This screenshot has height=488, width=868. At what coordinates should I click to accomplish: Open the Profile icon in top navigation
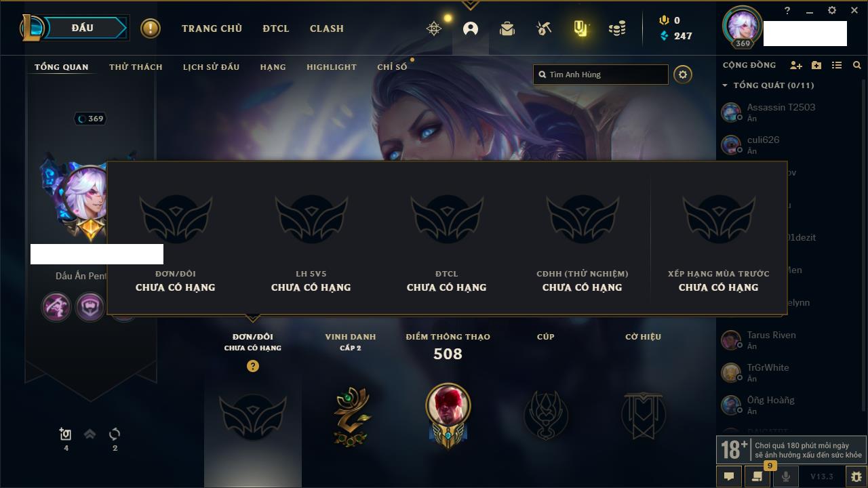click(471, 28)
